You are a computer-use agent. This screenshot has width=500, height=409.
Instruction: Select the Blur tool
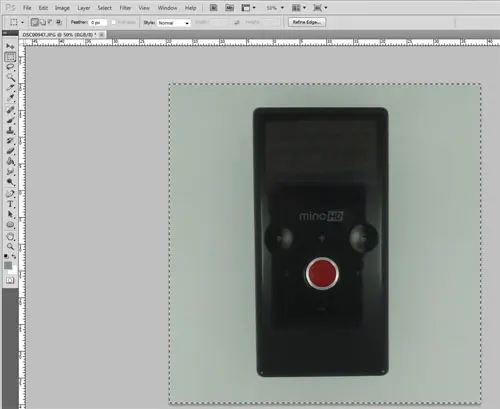(10, 172)
